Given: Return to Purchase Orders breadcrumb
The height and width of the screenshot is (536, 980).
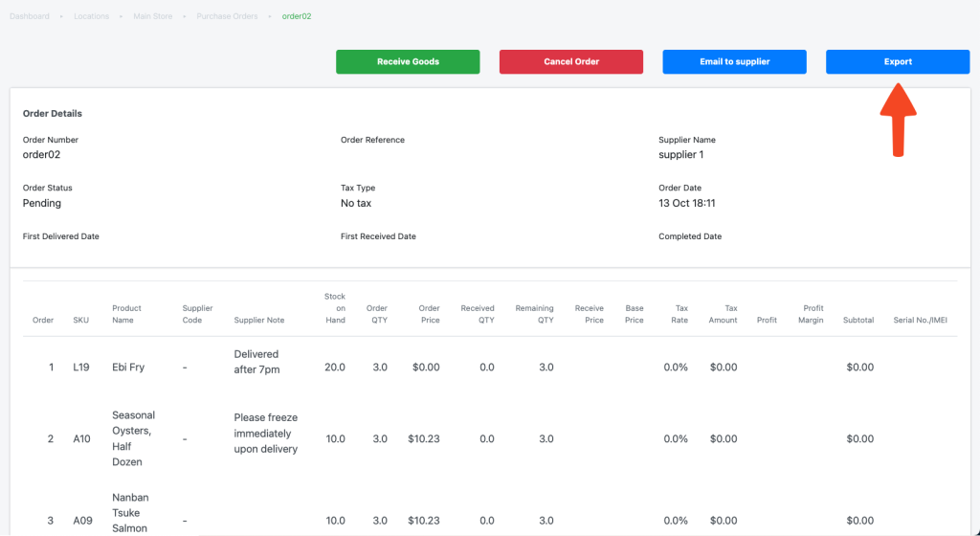Looking at the screenshot, I should point(227,16).
